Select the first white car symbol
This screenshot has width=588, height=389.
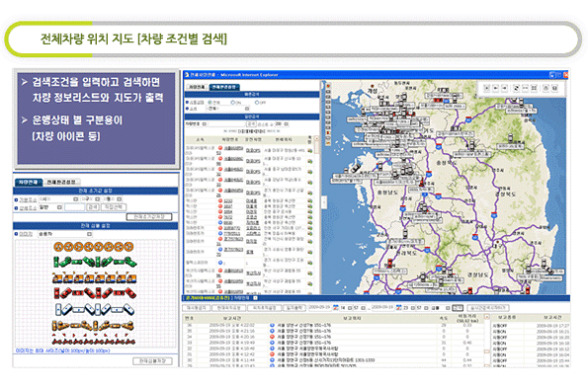pyautogui.click(x=59, y=309)
